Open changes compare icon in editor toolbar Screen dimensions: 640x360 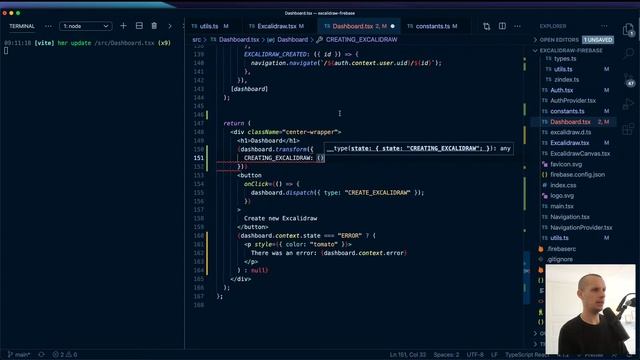487,26
